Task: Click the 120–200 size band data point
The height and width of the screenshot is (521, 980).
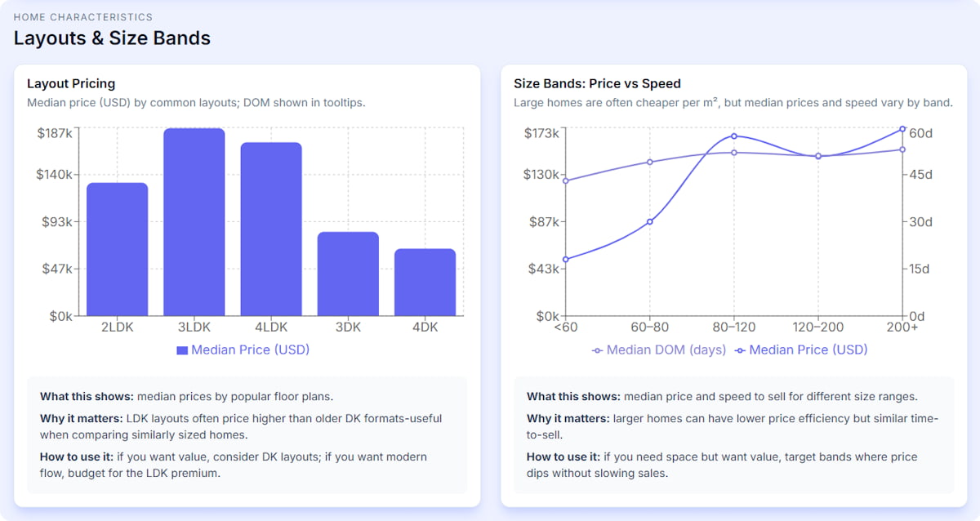Action: click(x=818, y=156)
